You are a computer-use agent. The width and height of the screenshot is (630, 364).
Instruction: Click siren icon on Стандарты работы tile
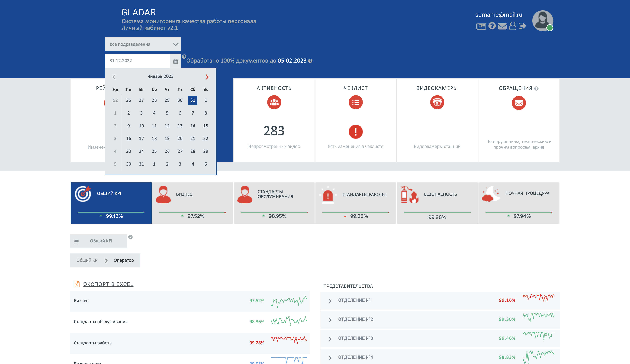click(328, 195)
